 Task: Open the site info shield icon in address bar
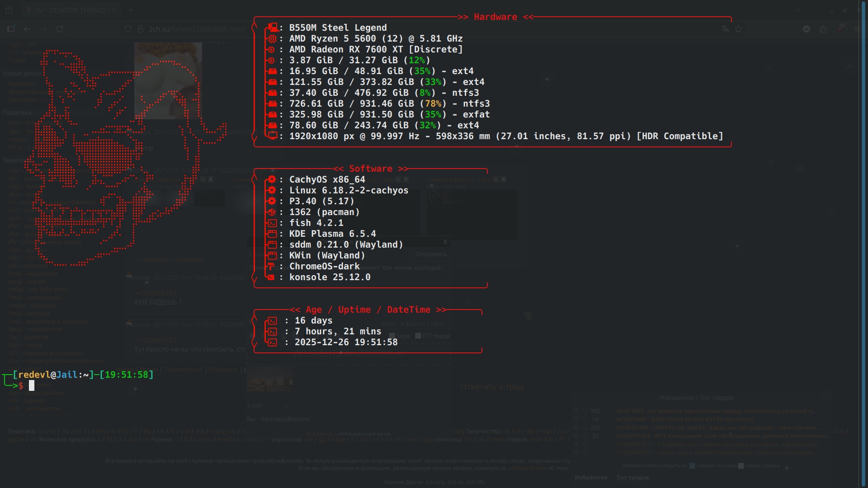(x=128, y=29)
